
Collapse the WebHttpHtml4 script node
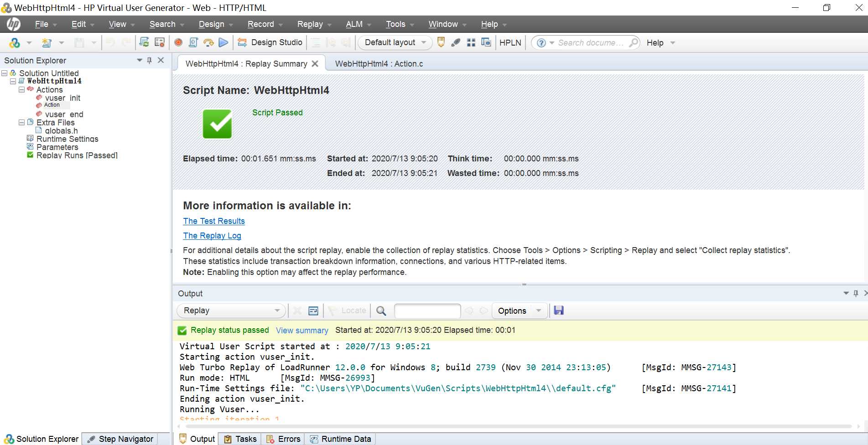pyautogui.click(x=13, y=81)
